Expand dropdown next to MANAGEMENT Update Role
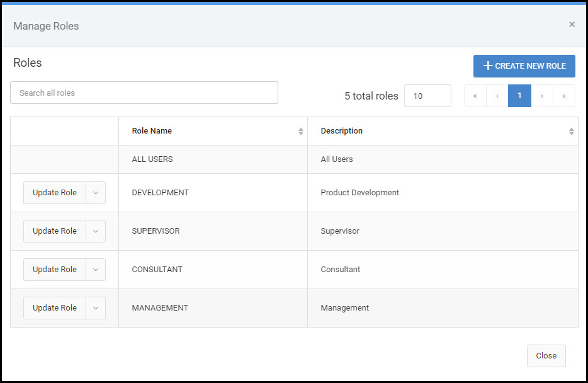The image size is (588, 383). pyautogui.click(x=96, y=308)
